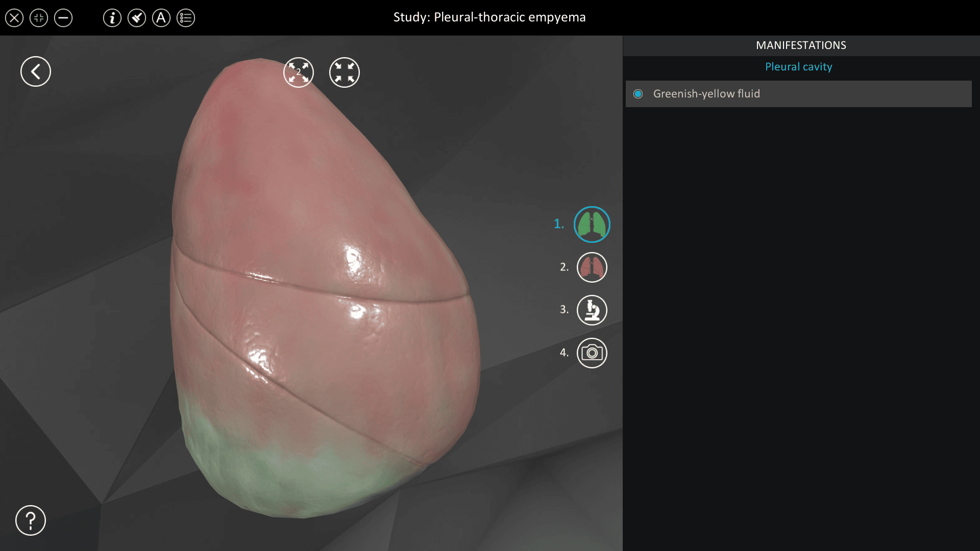Open step 3 microscope view
This screenshot has height=551, width=980.
point(592,310)
